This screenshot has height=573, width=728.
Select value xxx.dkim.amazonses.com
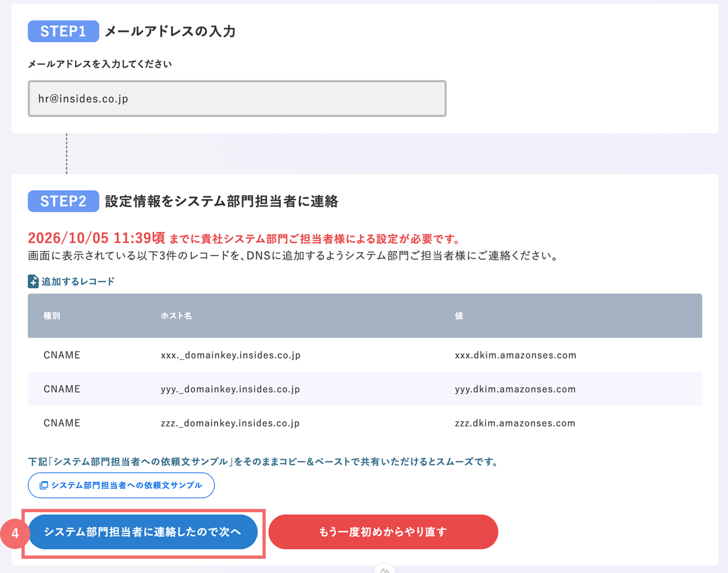click(x=515, y=355)
